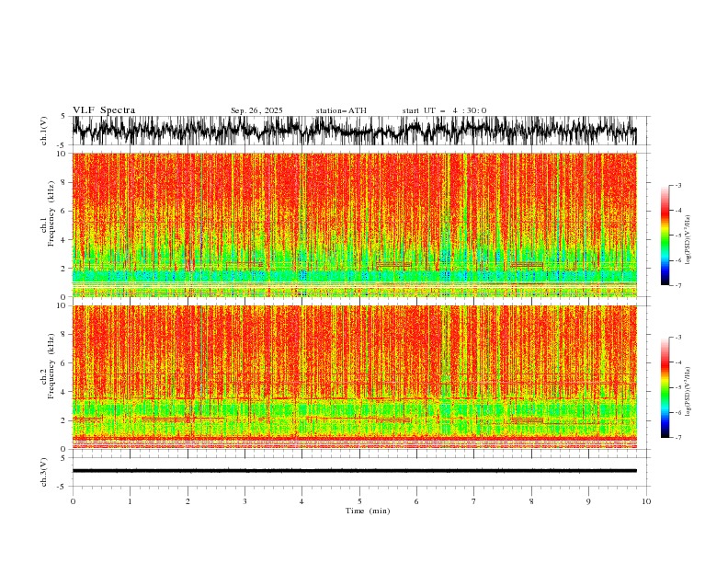
Task: Click the "station=ATH" header label
Action: [341, 110]
